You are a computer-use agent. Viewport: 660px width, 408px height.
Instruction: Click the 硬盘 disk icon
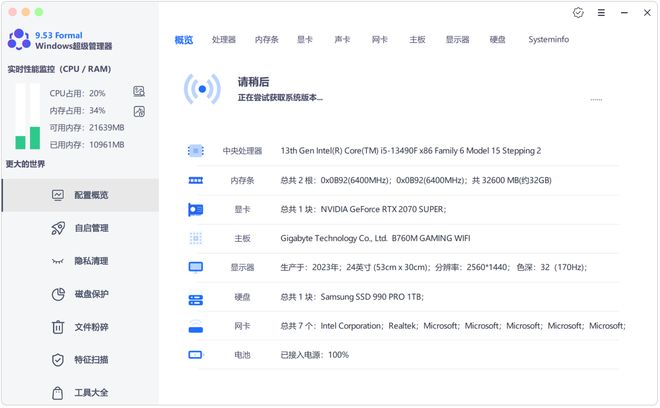(x=196, y=300)
